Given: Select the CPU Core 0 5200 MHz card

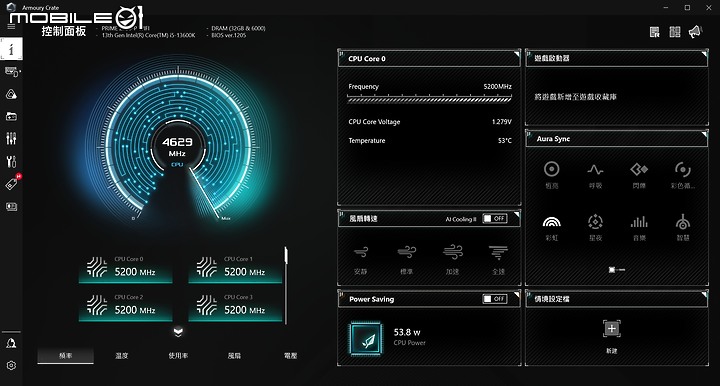Looking at the screenshot, I should pos(125,268).
